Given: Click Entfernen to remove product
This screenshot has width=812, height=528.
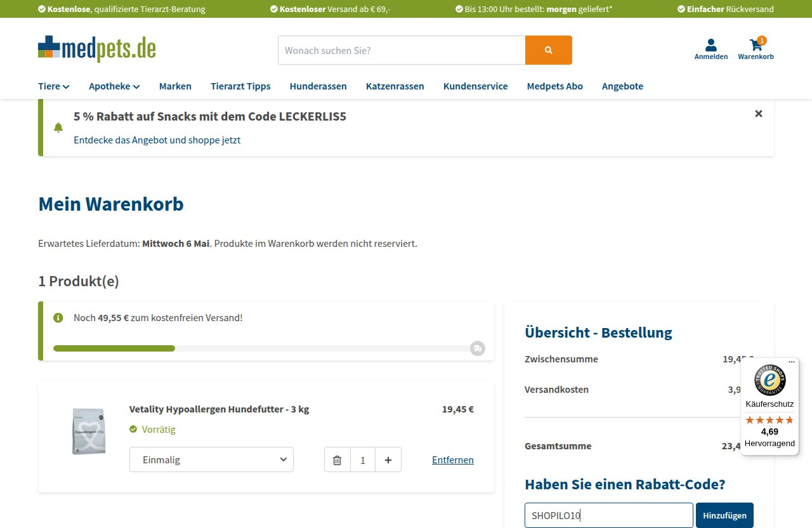Looking at the screenshot, I should click(453, 460).
